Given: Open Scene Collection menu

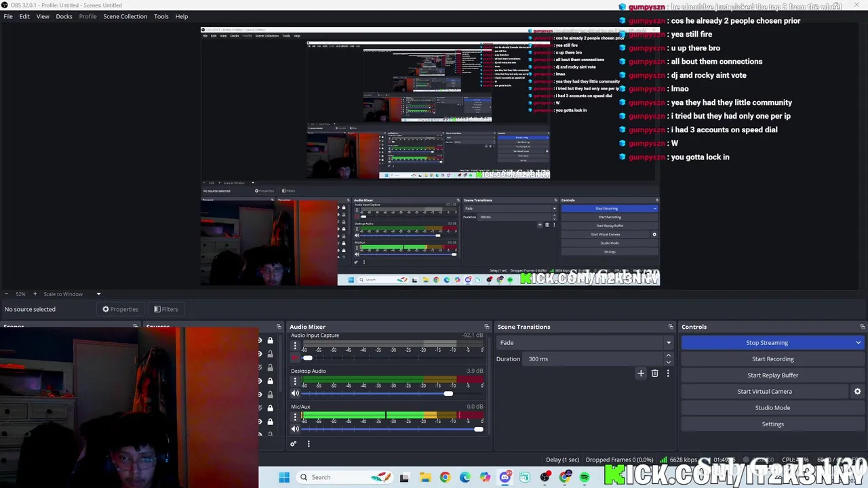Looking at the screenshot, I should (x=125, y=16).
